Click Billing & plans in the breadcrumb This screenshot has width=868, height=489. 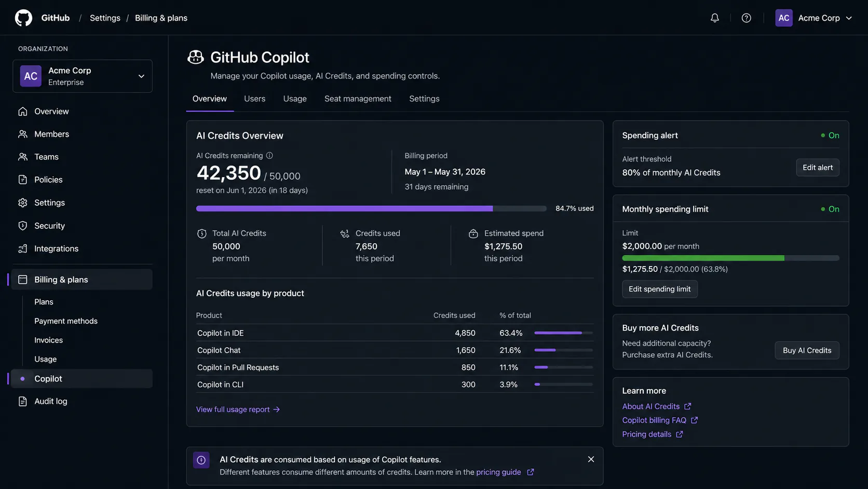point(161,18)
